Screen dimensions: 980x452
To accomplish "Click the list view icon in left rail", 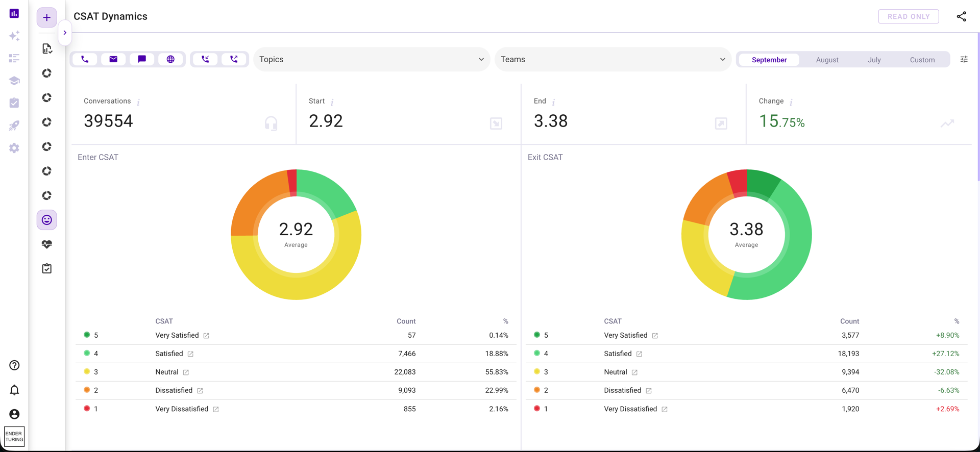I will pos(14,58).
